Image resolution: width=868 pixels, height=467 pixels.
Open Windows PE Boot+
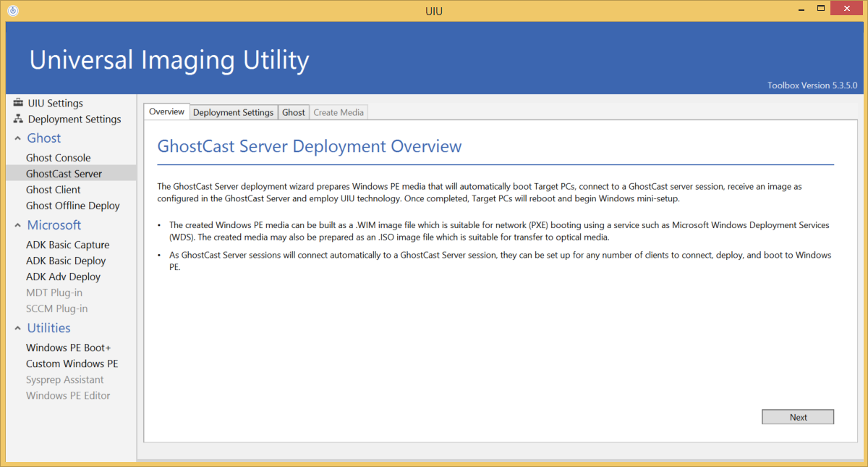click(69, 348)
